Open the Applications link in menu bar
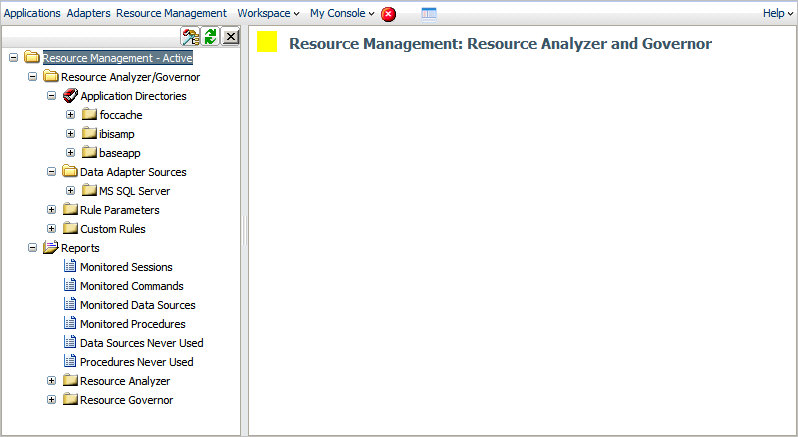The image size is (798, 437). [x=32, y=14]
